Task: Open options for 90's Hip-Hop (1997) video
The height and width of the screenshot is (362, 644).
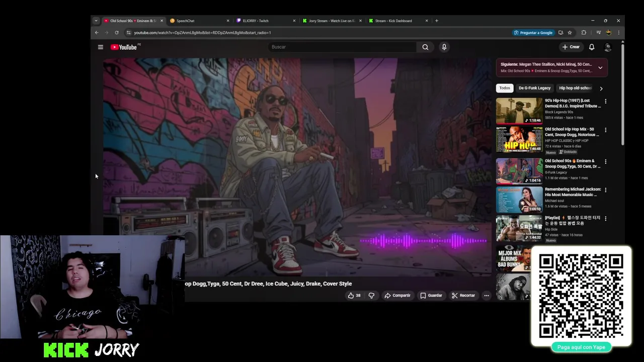Action: 605,101
